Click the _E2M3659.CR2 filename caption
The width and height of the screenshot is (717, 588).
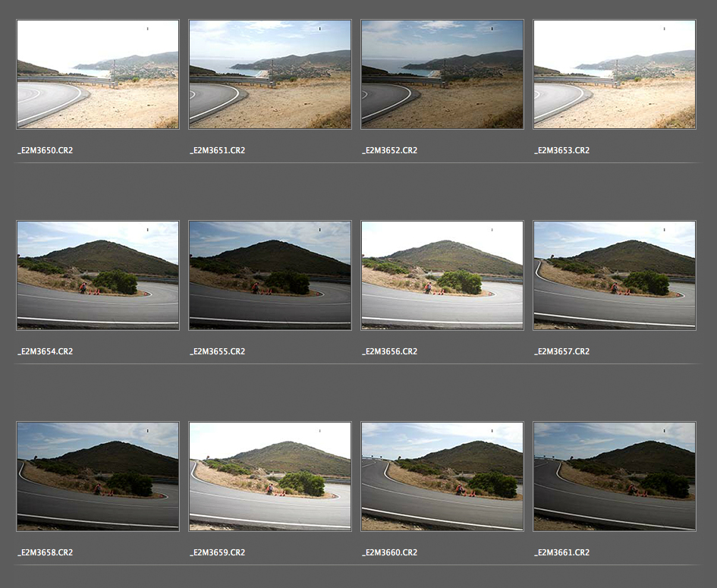tap(217, 553)
